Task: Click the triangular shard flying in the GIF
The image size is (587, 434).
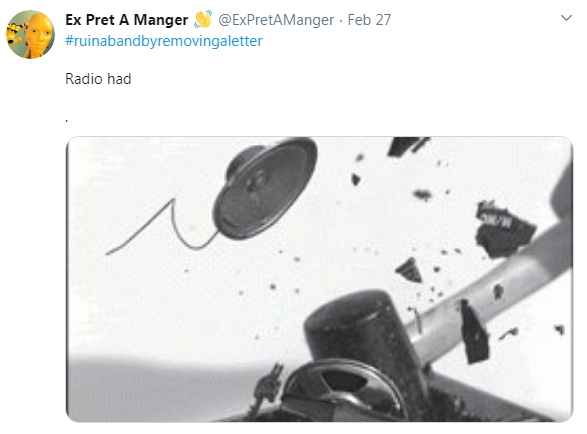Action: click(410, 270)
